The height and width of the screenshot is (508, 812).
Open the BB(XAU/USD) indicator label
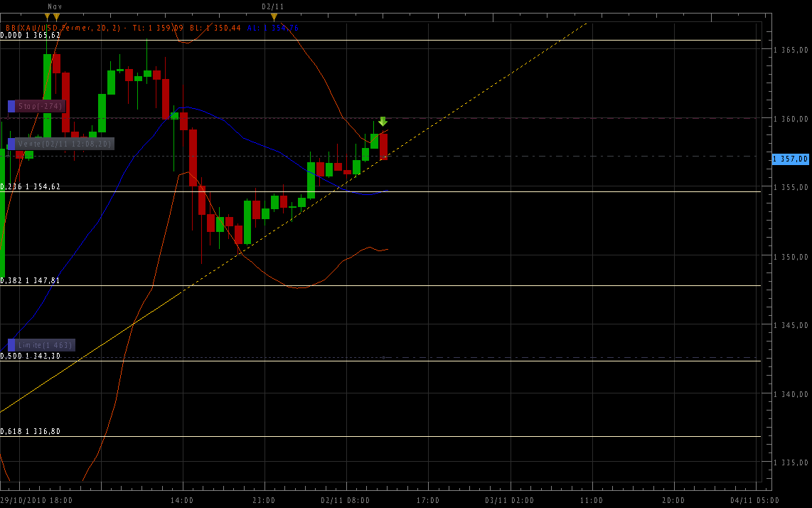tap(64, 28)
